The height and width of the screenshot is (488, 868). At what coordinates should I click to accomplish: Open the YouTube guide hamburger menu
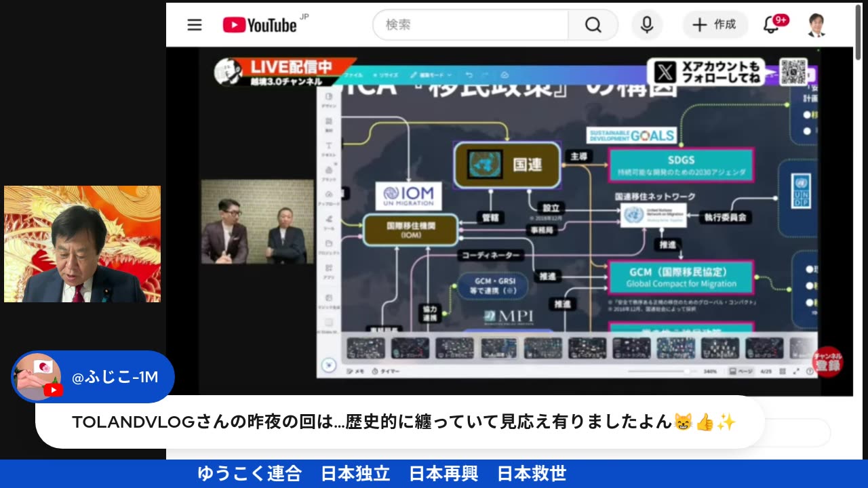pyautogui.click(x=195, y=25)
